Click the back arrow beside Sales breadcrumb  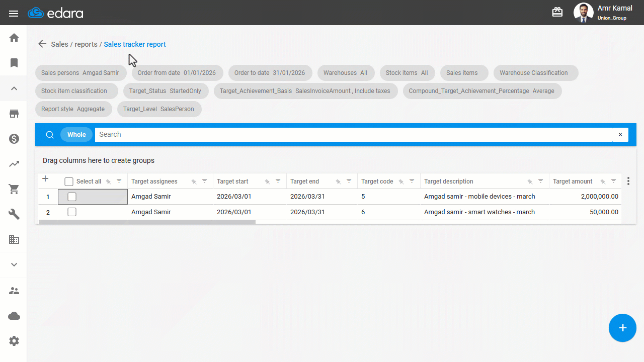pos(42,44)
